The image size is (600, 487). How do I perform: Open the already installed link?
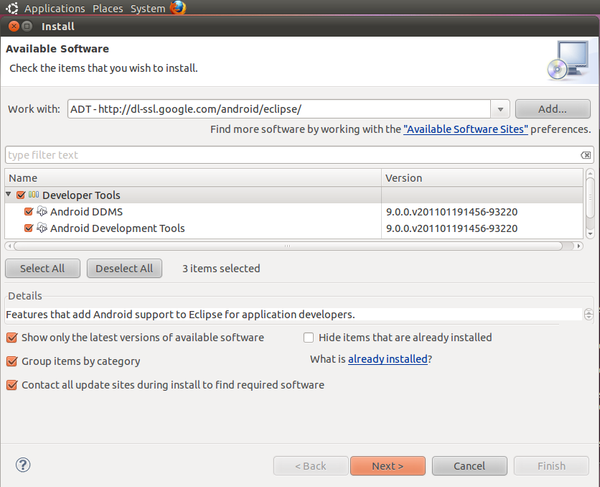tap(388, 359)
